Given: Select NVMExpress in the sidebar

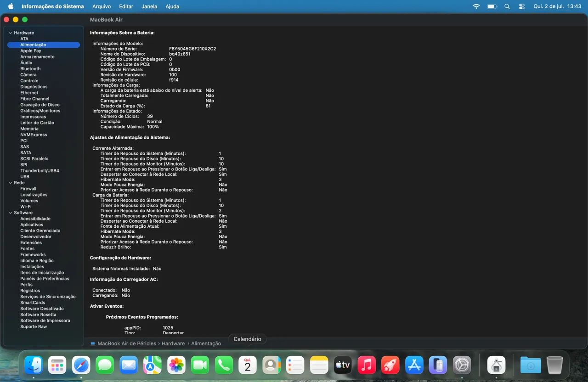Looking at the screenshot, I should (34, 135).
